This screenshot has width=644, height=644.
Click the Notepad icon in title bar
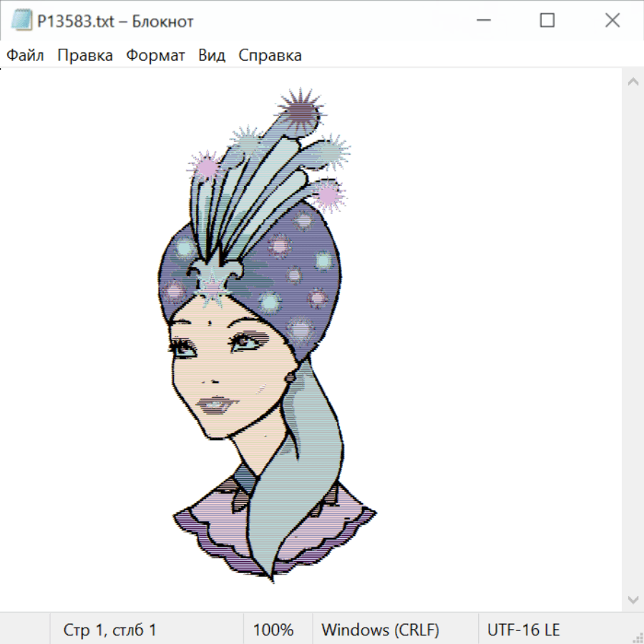pos(21,21)
